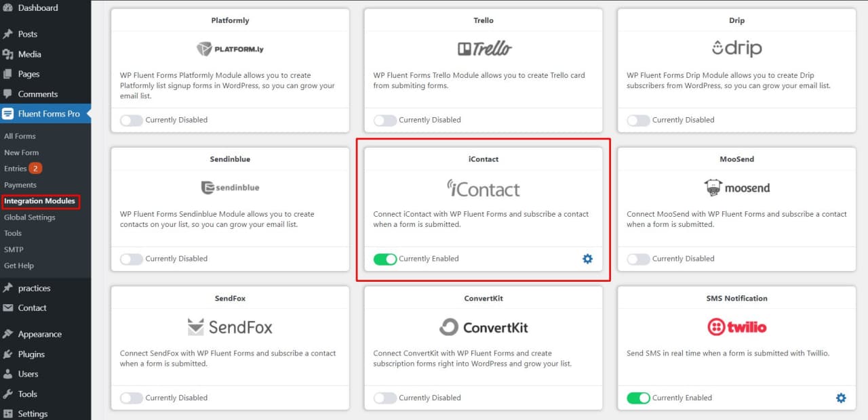
Task: Click the Tools wrench icon
Action: point(7,394)
